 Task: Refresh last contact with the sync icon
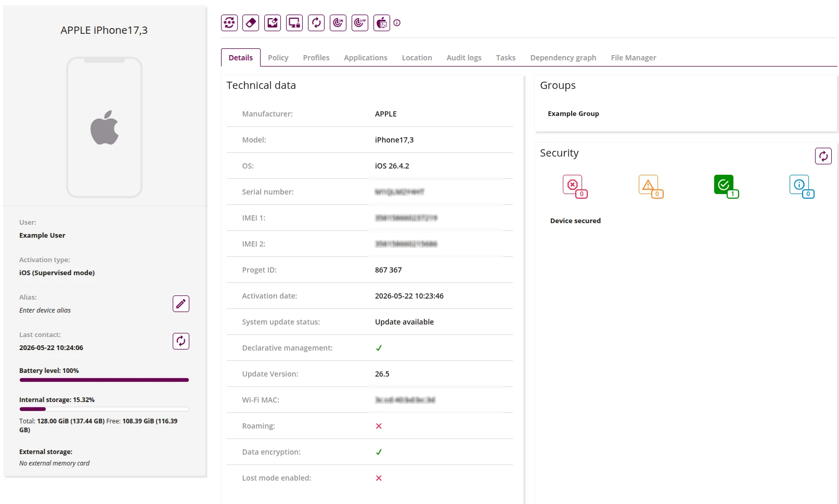181,341
